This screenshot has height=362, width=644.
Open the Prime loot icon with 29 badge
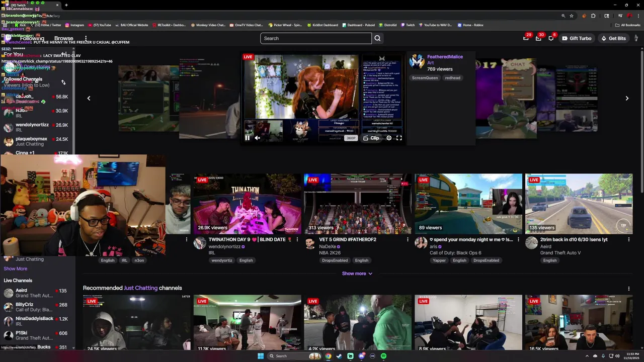[526, 38]
